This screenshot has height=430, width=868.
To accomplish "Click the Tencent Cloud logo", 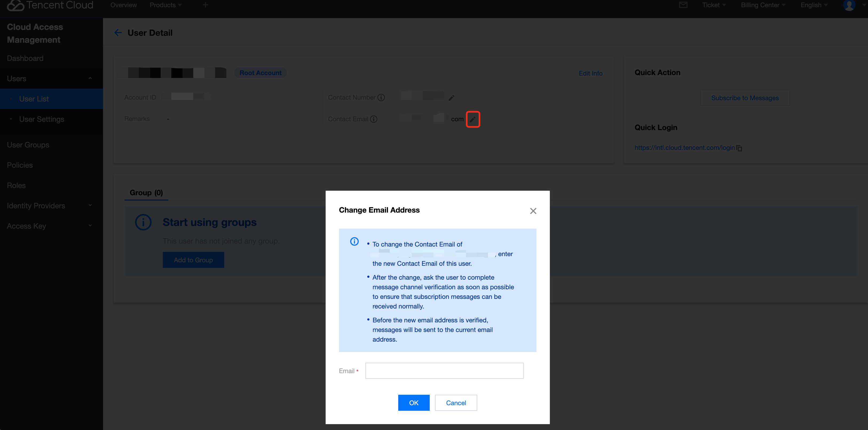I will [50, 5].
